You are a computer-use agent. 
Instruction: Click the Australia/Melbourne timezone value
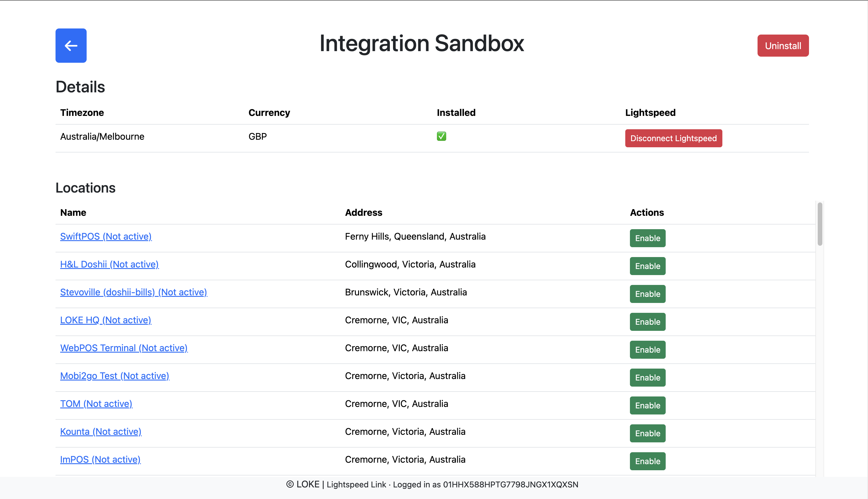point(102,137)
